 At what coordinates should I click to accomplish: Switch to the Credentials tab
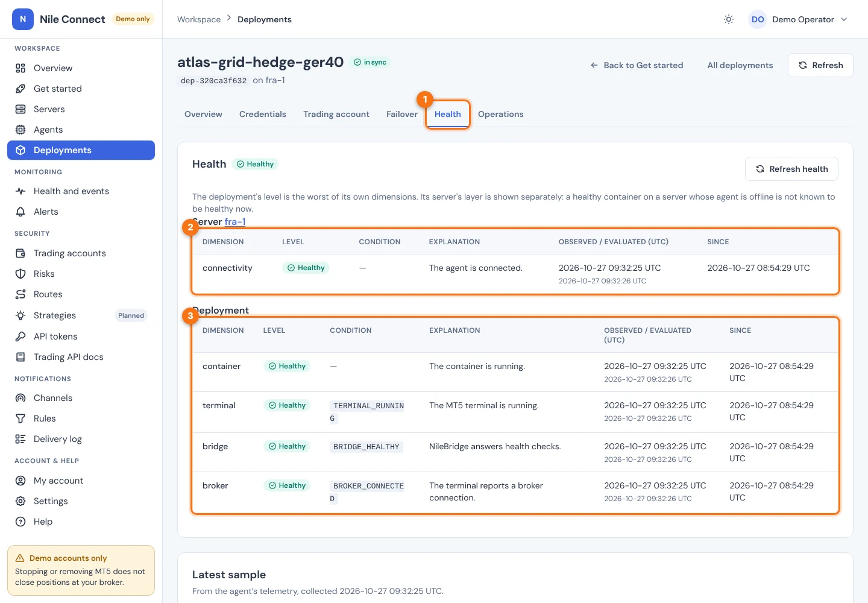263,114
